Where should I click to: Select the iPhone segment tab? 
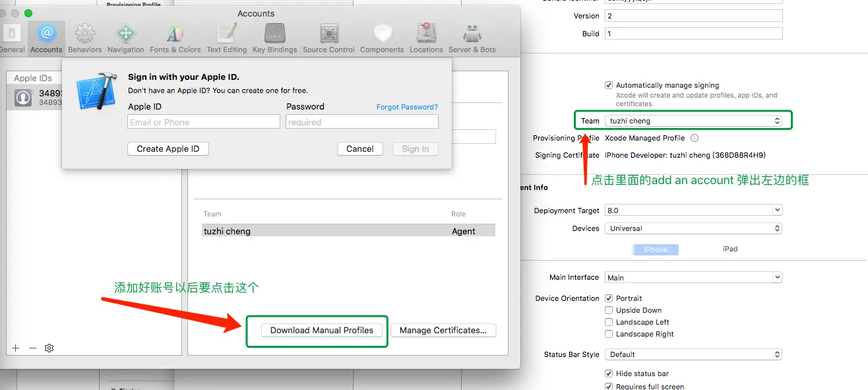pyautogui.click(x=656, y=249)
